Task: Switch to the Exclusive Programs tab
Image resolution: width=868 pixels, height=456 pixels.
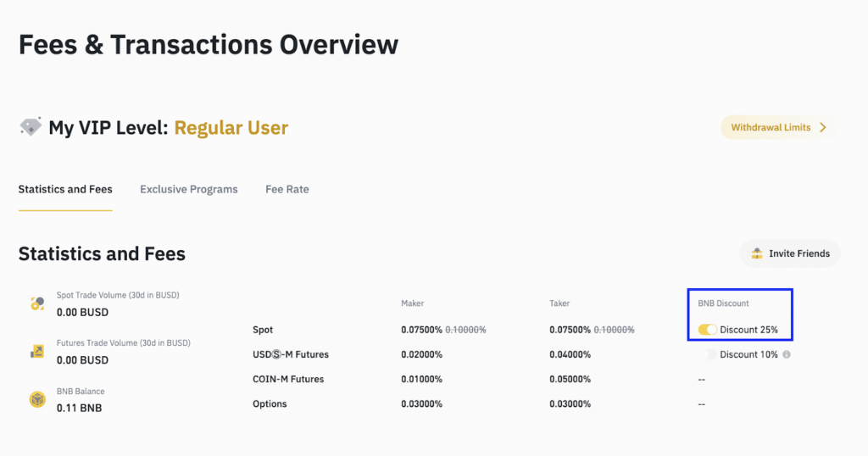Action: coord(189,189)
